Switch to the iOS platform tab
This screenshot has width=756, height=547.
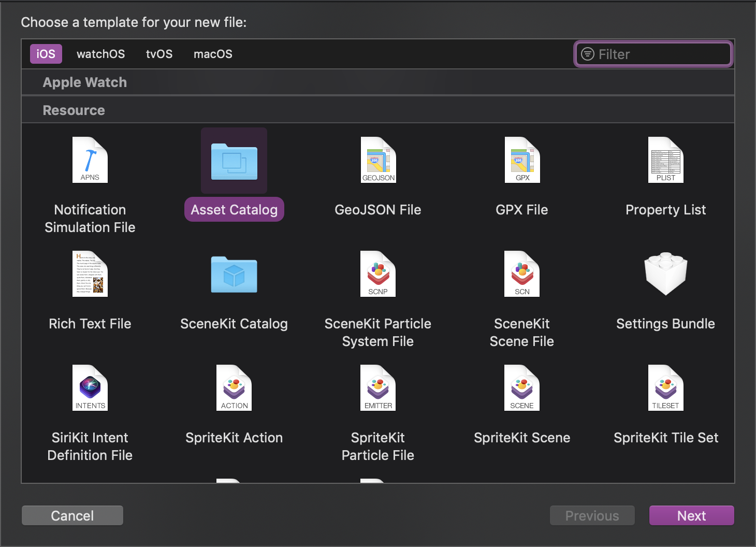[x=46, y=54]
